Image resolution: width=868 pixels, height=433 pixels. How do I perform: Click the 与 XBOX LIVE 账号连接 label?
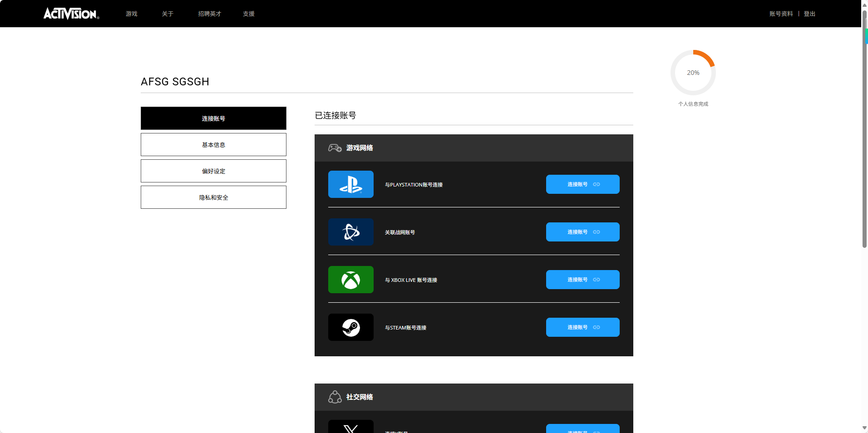pos(411,280)
